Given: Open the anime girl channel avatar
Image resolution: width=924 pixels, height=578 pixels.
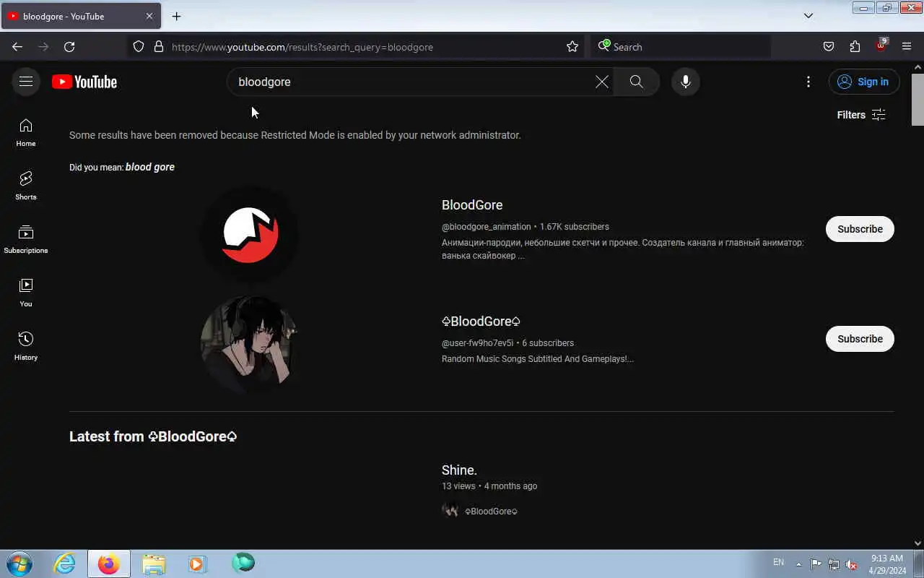Looking at the screenshot, I should pyautogui.click(x=250, y=344).
